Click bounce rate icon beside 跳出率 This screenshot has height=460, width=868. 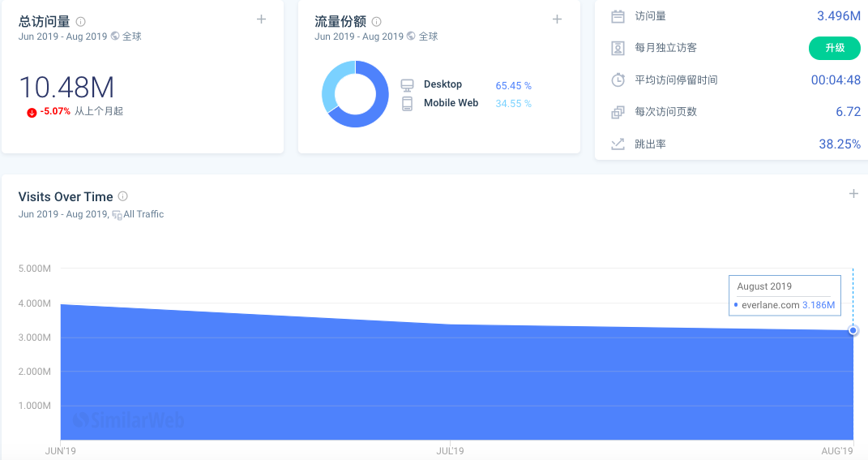point(618,144)
